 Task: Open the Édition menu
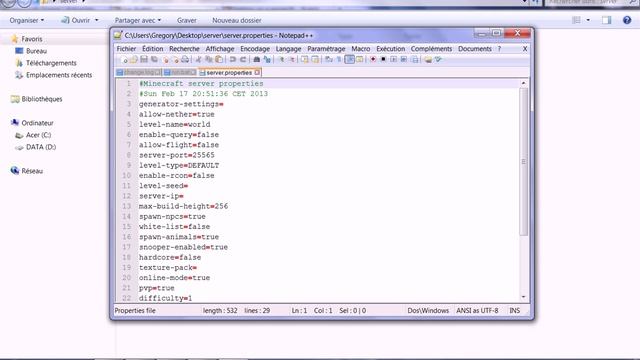(x=152, y=49)
